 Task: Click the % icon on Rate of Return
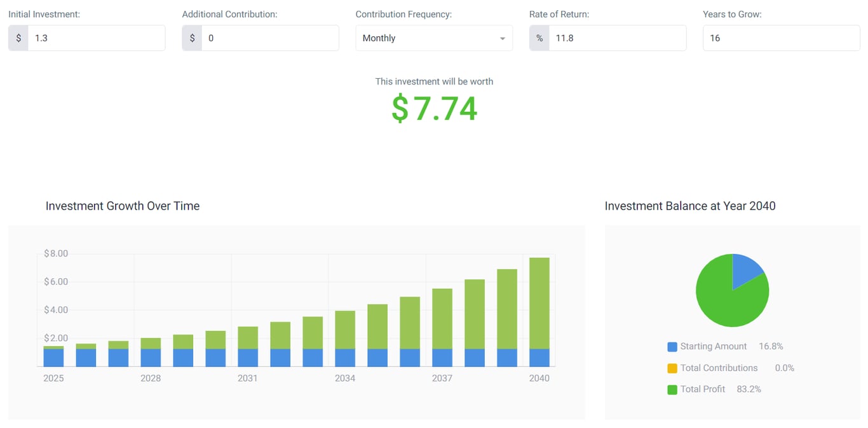pos(539,37)
